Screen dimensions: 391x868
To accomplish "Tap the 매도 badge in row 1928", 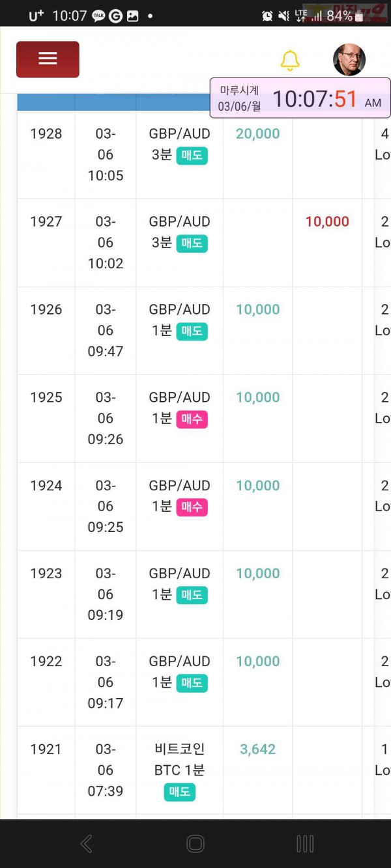I will click(192, 155).
